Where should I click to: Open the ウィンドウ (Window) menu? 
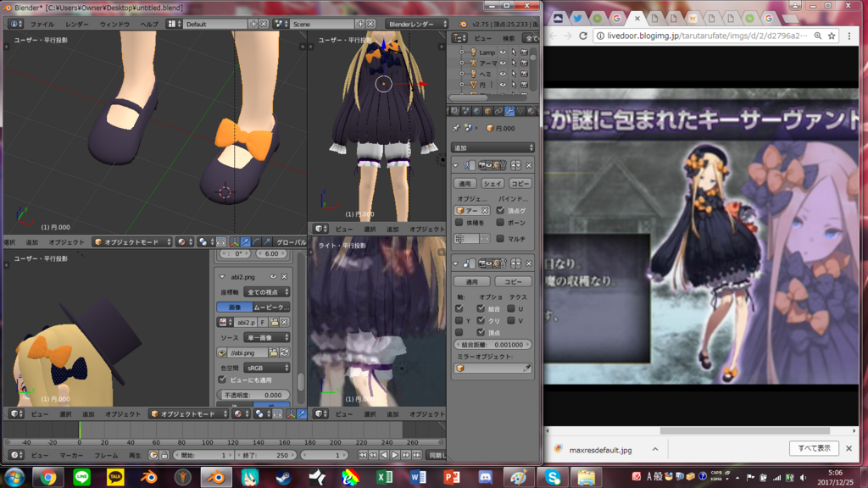pos(114,25)
